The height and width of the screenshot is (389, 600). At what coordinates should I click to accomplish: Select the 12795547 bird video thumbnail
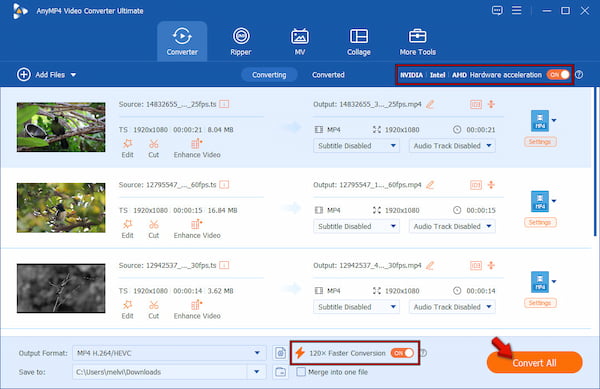click(x=61, y=208)
